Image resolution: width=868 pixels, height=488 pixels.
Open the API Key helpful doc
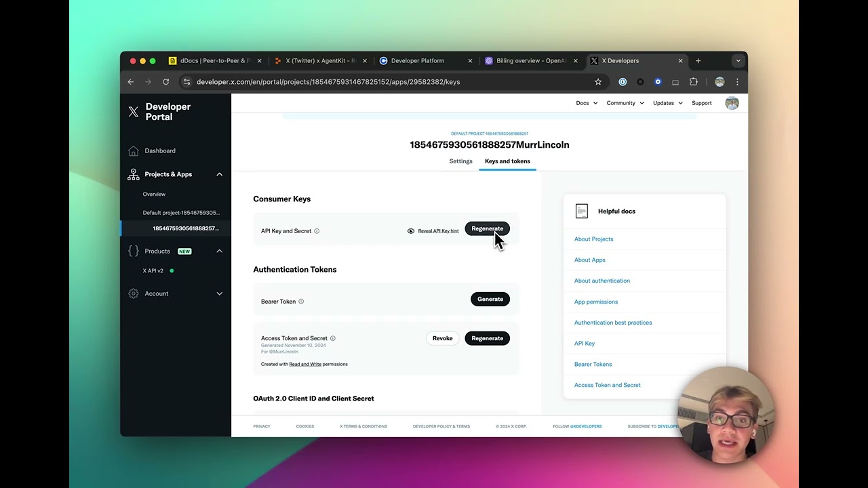(585, 344)
